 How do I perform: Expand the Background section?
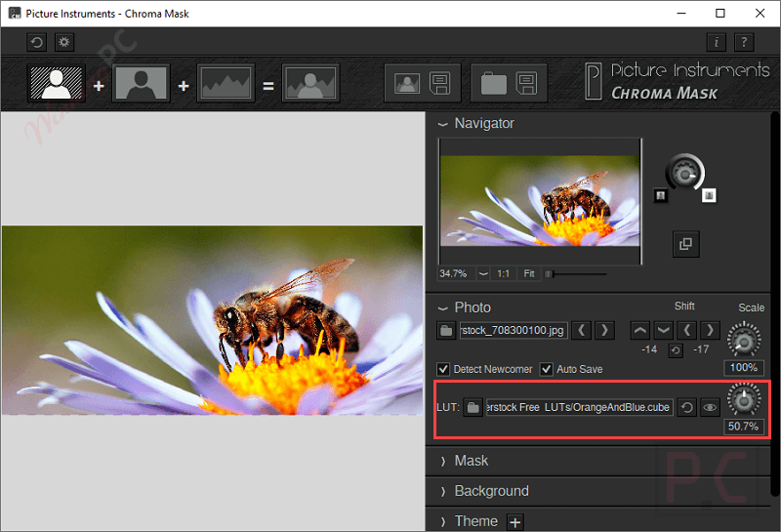point(491,491)
